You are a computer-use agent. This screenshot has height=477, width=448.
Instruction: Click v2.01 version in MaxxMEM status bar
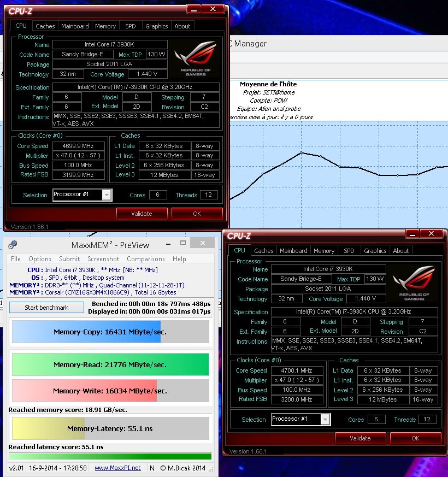click(x=16, y=468)
